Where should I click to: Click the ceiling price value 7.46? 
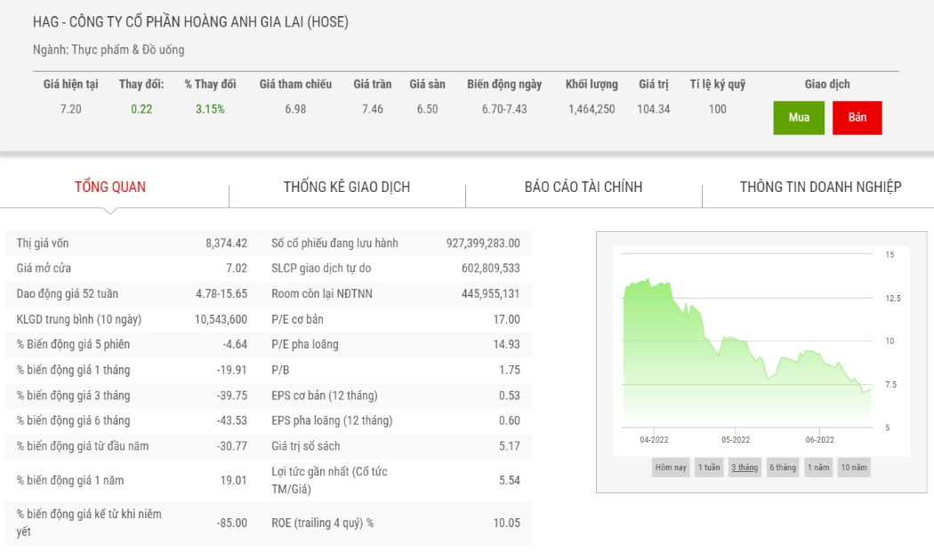[373, 109]
